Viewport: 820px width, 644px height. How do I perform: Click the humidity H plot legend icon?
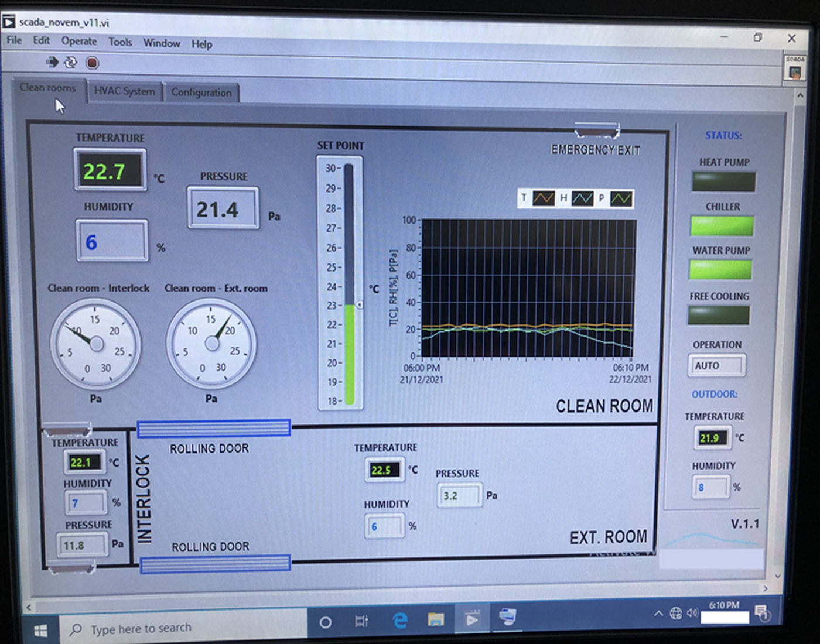tap(582, 199)
